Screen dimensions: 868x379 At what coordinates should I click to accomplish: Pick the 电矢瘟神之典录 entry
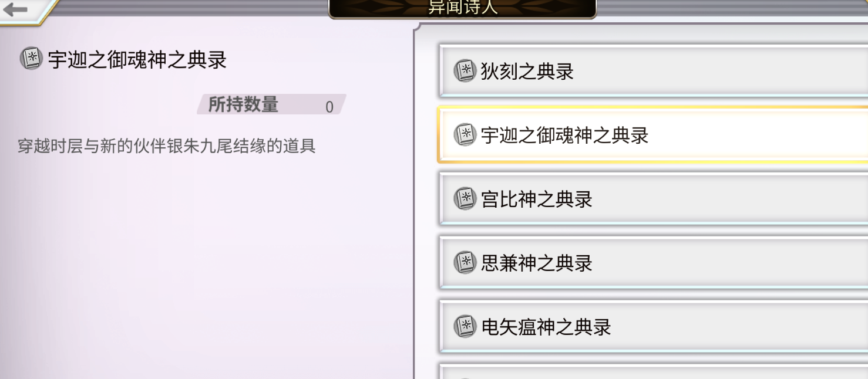coord(654,326)
